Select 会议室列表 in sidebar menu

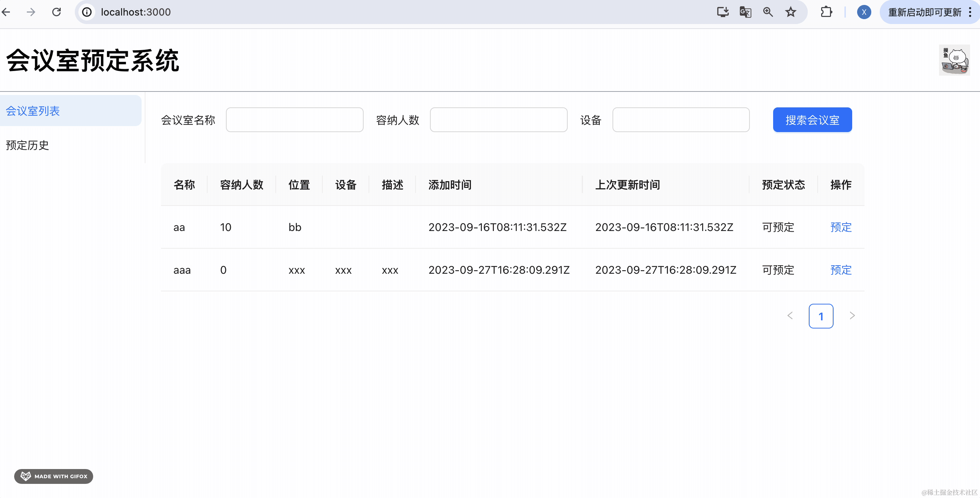pos(33,111)
